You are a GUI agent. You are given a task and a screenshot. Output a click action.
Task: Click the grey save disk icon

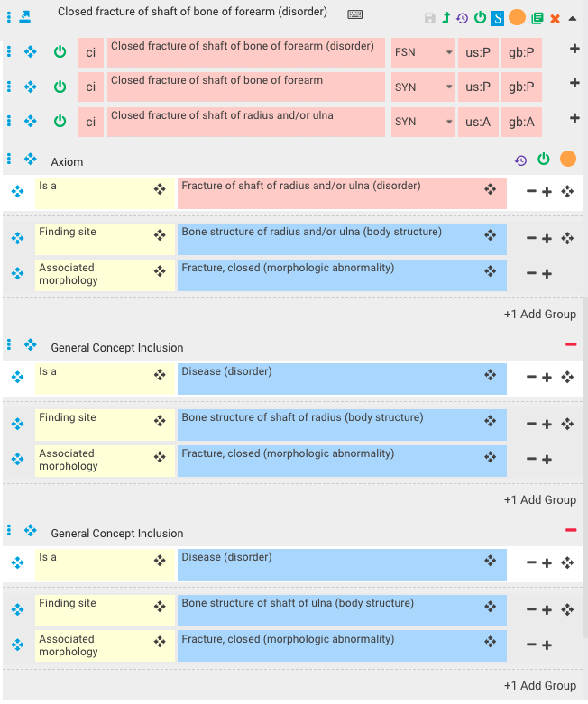pyautogui.click(x=429, y=18)
